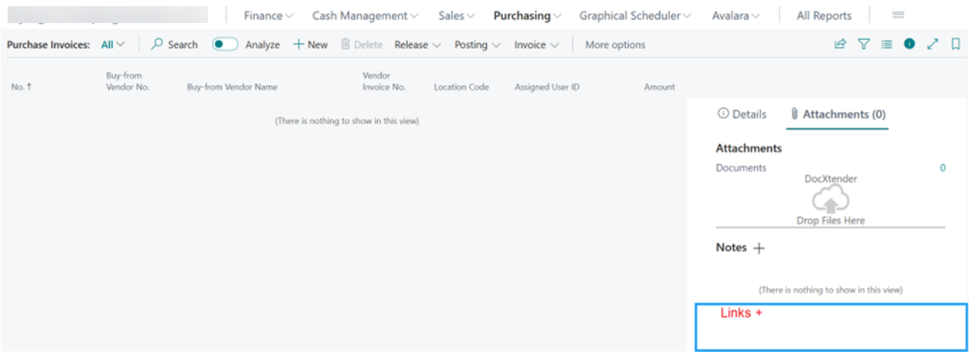This screenshot has height=364, width=980.
Task: Toggle the FactBox information icon
Action: pos(909,45)
